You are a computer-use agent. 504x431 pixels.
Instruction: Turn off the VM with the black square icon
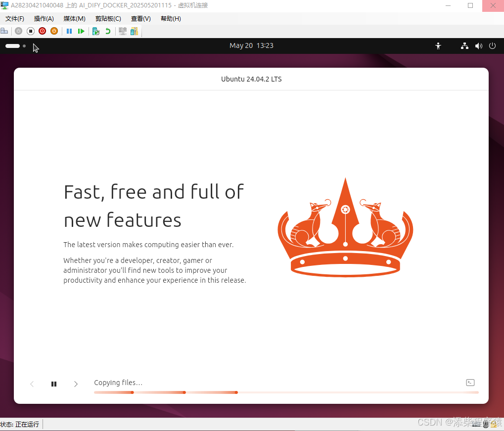(31, 31)
